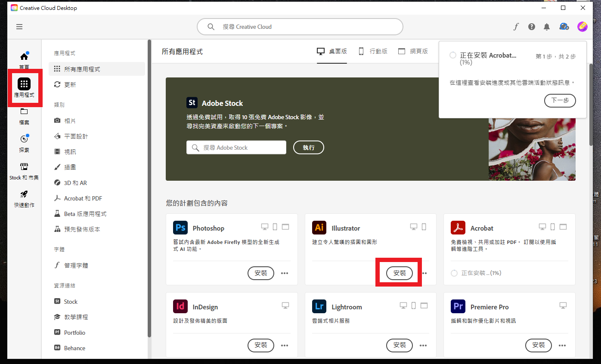Install Illustrator with 安裝 button

400,273
